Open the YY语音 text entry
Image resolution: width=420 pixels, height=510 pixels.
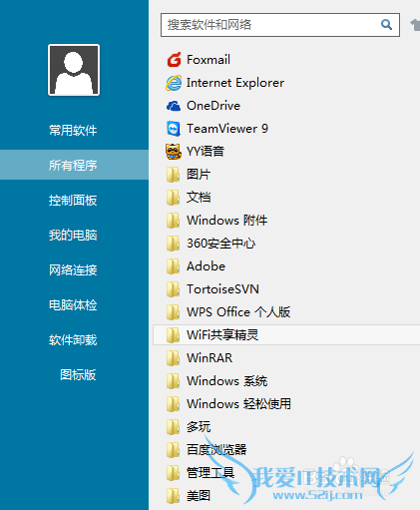point(206,152)
